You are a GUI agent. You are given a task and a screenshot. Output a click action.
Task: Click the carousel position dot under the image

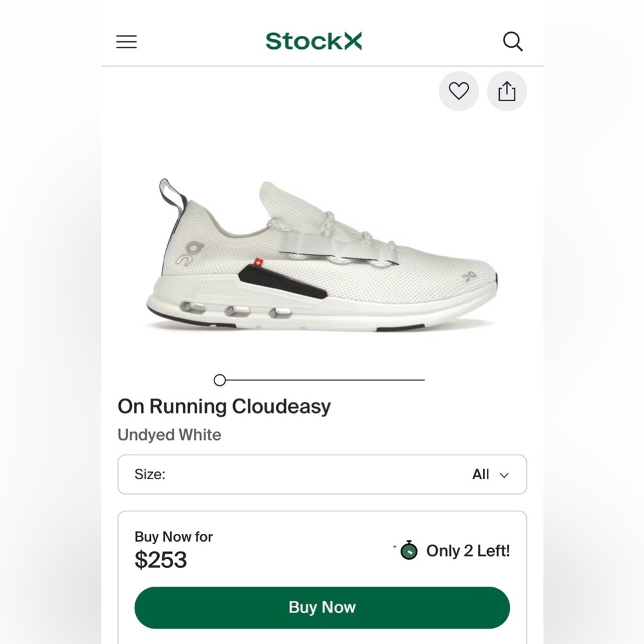(x=220, y=380)
